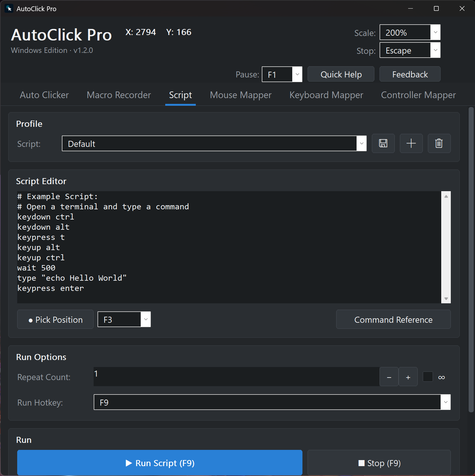Select the Script tab

pos(181,95)
